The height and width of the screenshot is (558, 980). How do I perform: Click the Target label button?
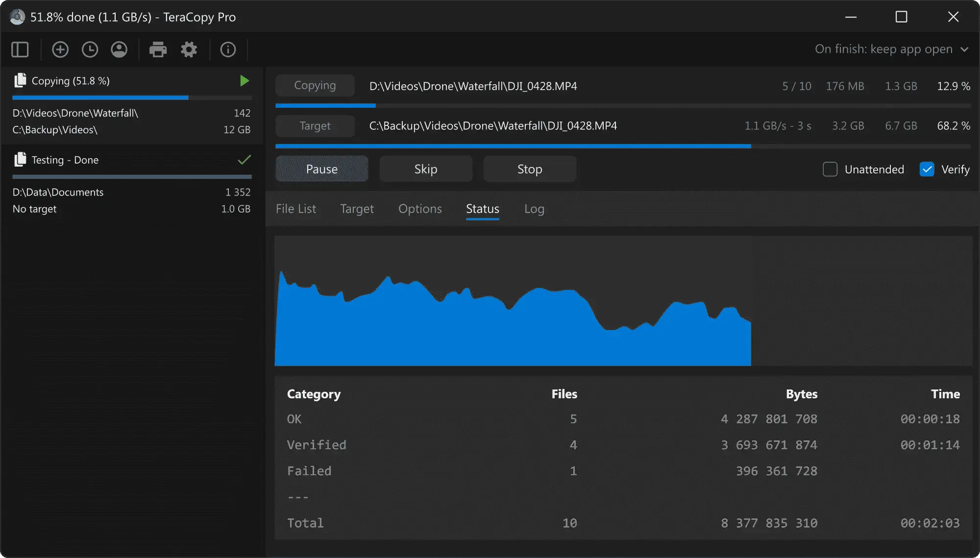tap(315, 126)
